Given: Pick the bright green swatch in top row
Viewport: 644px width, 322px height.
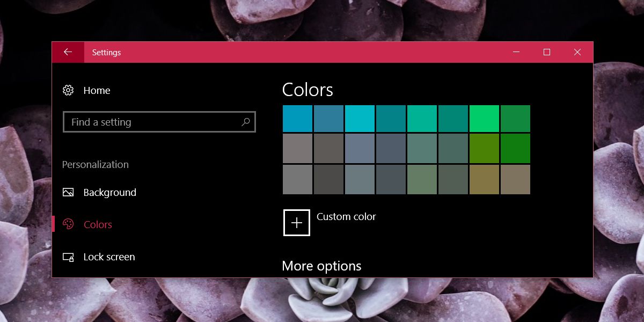Looking at the screenshot, I should pyautogui.click(x=484, y=119).
